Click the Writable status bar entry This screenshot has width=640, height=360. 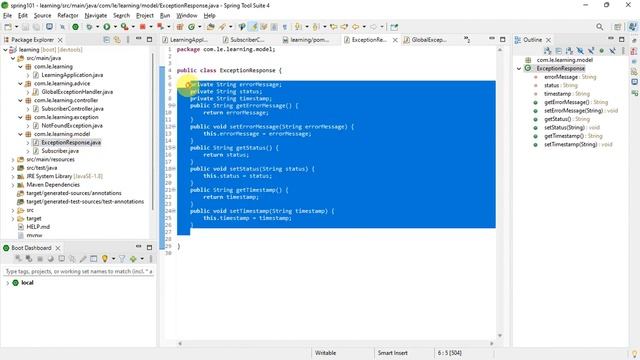pyautogui.click(x=325, y=353)
